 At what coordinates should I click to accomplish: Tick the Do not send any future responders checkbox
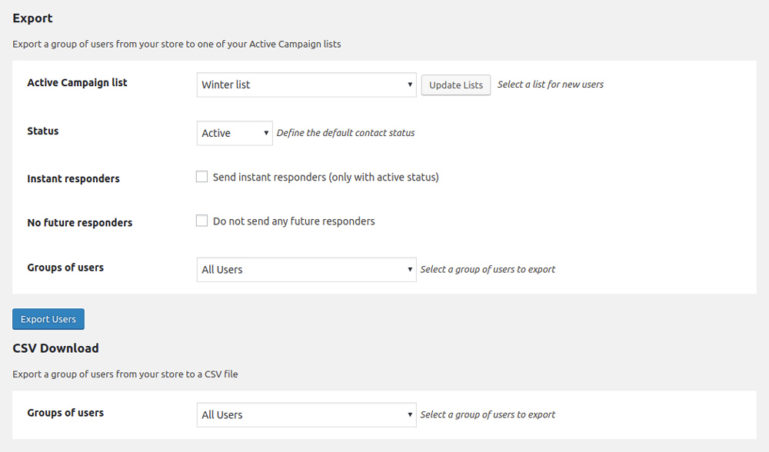(x=202, y=221)
